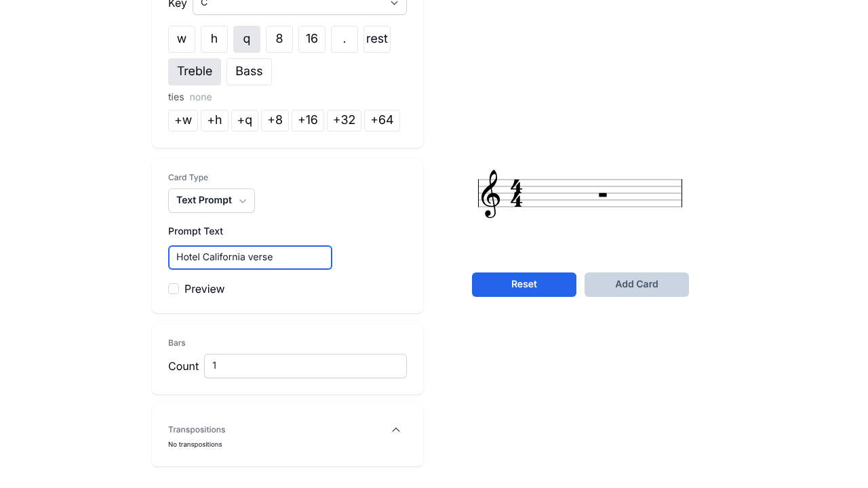Image resolution: width=868 pixels, height=488 pixels.
Task: Open the Card Type dropdown
Action: coord(212,201)
